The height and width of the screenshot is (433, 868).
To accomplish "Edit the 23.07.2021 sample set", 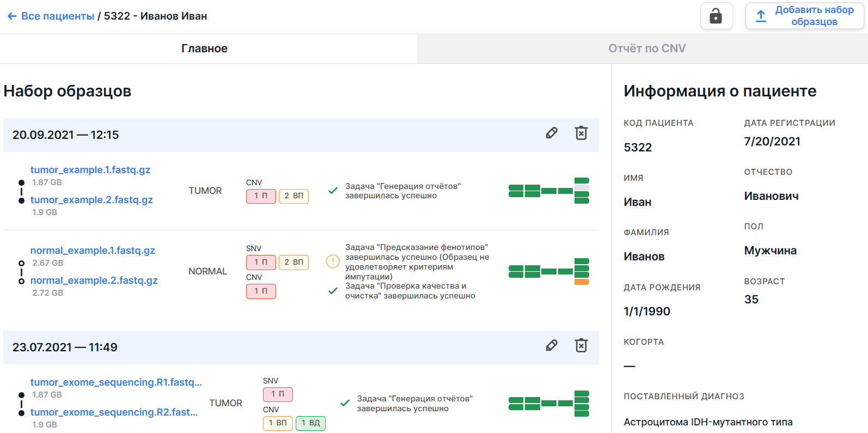I will coord(552,346).
